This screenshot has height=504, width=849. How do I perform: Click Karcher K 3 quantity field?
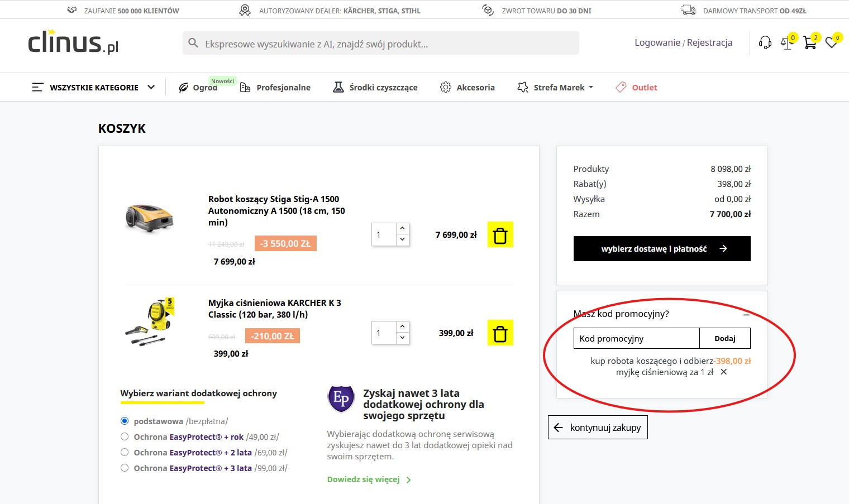(384, 333)
